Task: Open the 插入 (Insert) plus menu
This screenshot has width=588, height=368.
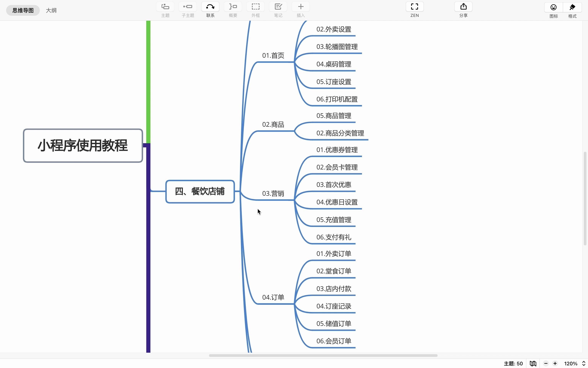Action: tap(301, 7)
